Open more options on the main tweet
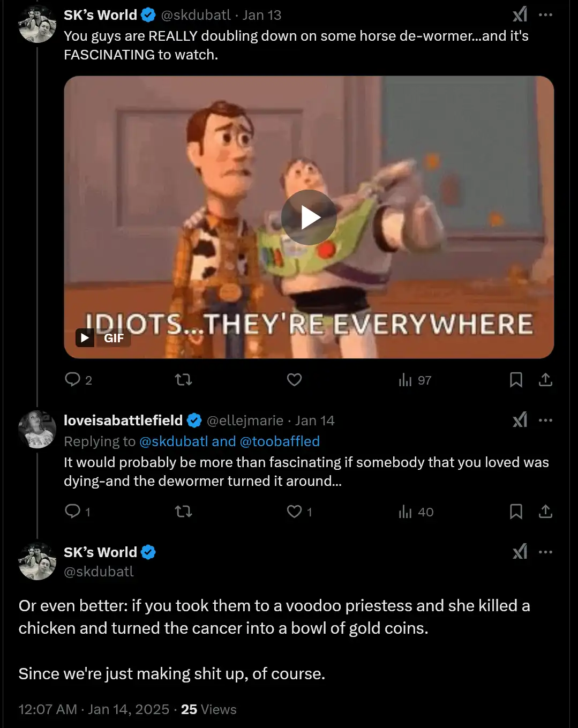This screenshot has height=728, width=578. pos(545,552)
